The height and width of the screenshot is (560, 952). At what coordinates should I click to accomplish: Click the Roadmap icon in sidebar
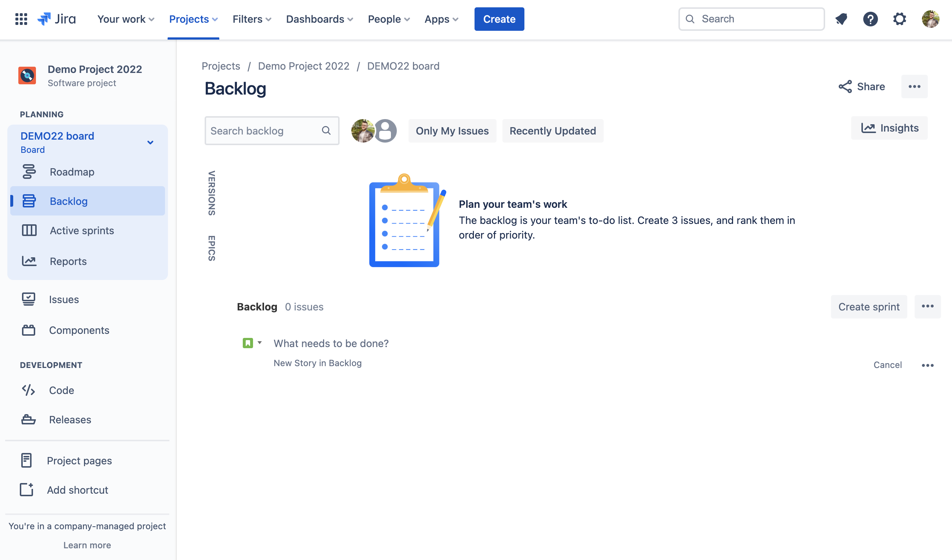[x=28, y=171]
